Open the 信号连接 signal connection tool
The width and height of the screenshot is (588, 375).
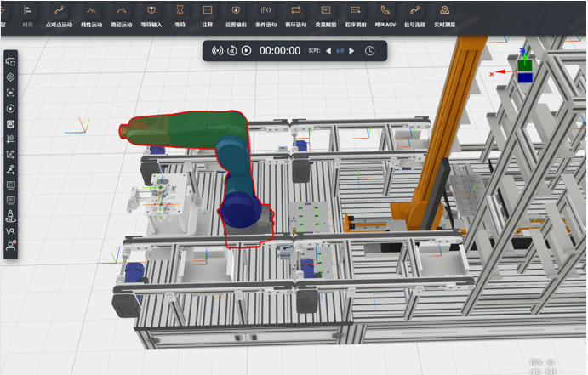(x=414, y=15)
